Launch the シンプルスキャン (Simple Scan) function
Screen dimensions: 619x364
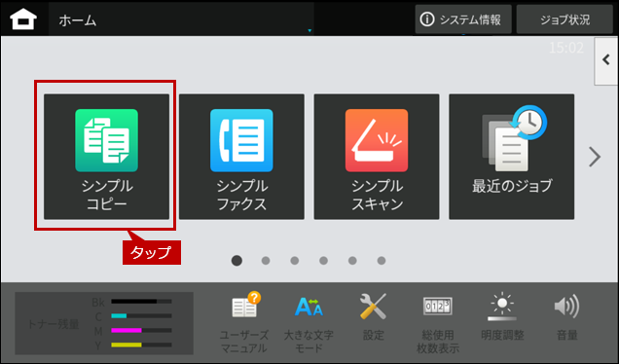pos(377,157)
